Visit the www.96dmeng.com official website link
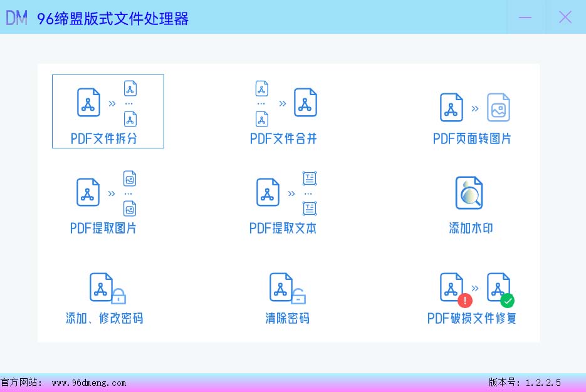586x392 pixels. point(88,383)
